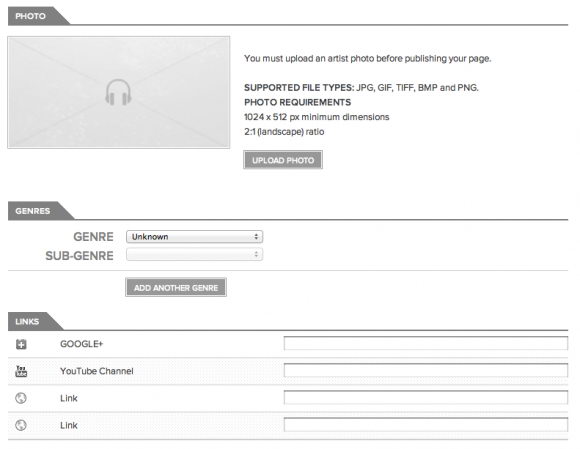Click the Upload Photo button
Screen dimensions: 580x449
click(283, 160)
